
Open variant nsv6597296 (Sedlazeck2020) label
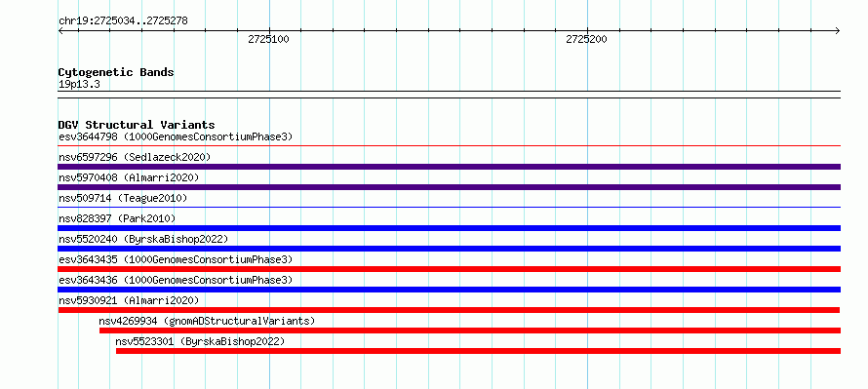click(x=135, y=157)
